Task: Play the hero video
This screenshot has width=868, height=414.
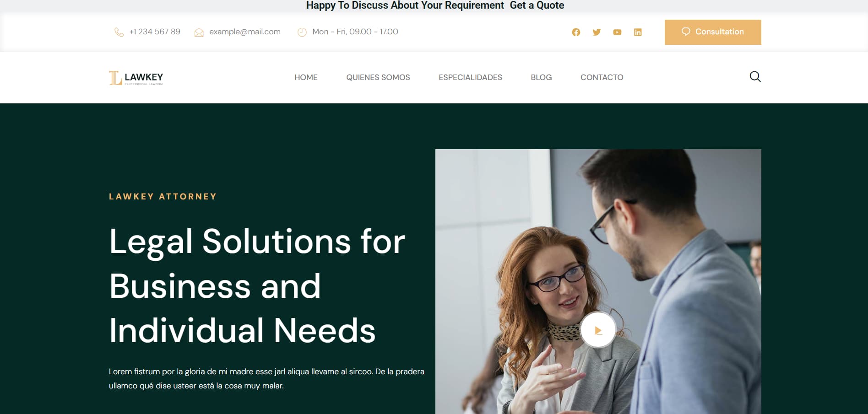Action: (598, 330)
